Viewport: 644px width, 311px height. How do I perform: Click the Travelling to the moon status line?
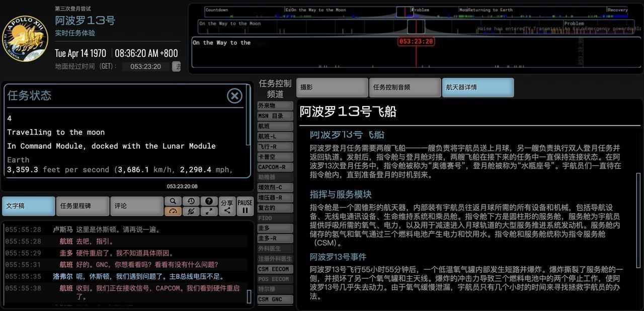point(56,132)
